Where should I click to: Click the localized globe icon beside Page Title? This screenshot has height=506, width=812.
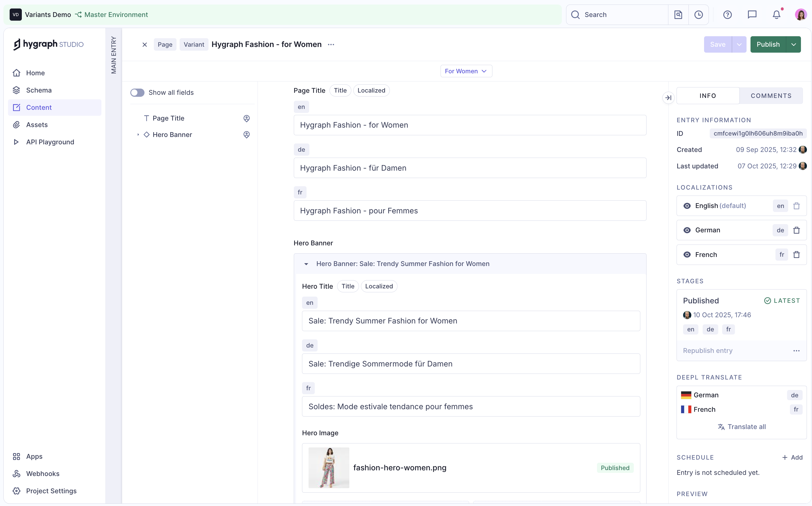pyautogui.click(x=246, y=118)
